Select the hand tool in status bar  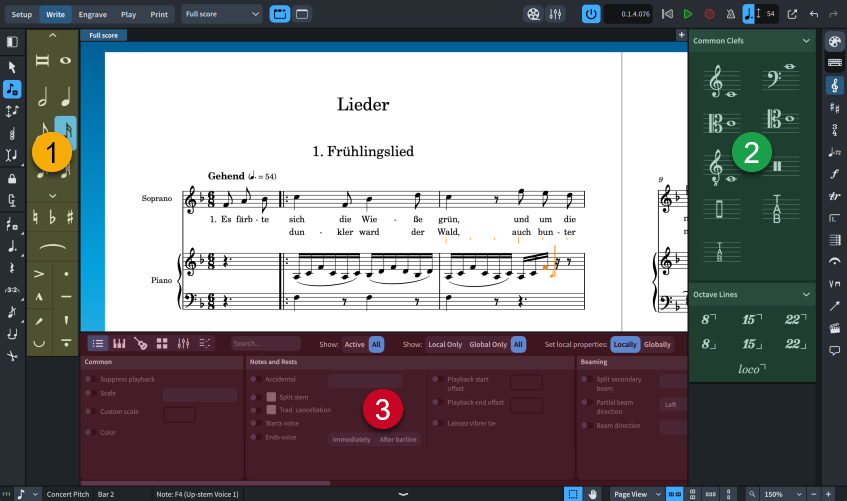[x=593, y=494]
